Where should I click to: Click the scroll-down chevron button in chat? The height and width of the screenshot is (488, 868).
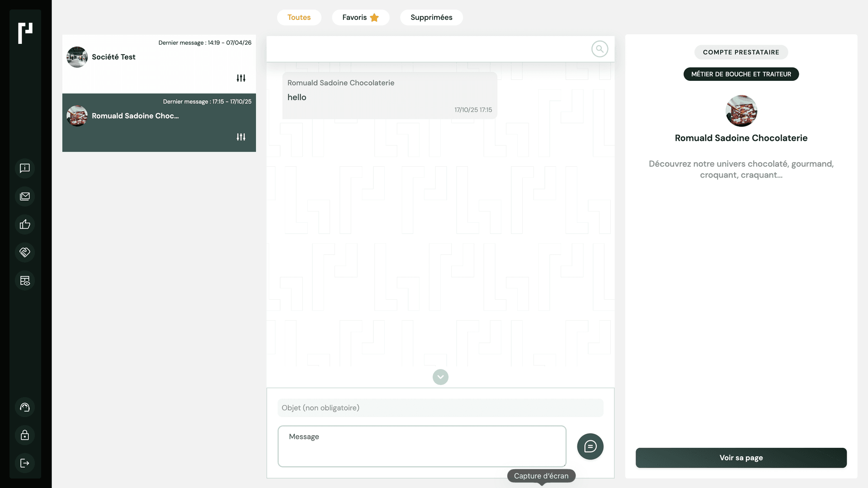point(440,377)
